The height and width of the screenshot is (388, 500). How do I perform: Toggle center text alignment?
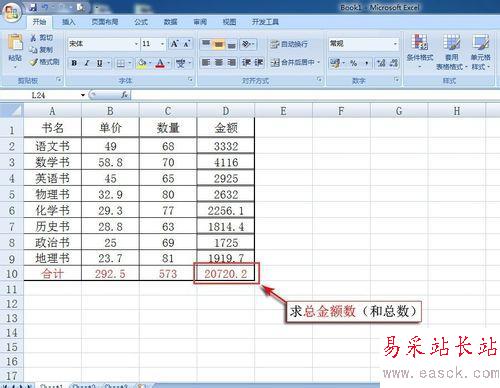coord(219,62)
